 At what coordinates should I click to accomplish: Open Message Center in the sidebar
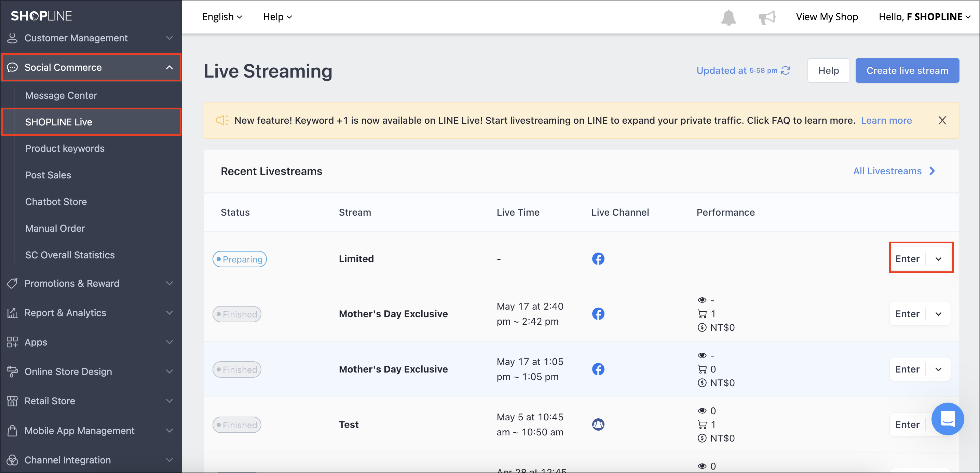(61, 95)
